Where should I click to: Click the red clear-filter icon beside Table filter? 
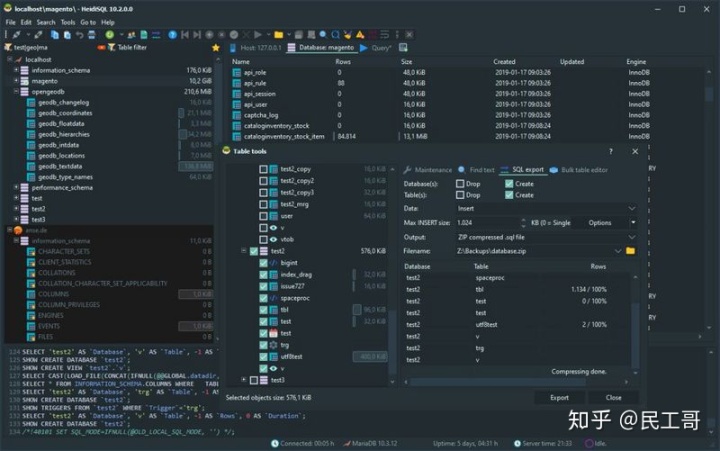pos(101,47)
